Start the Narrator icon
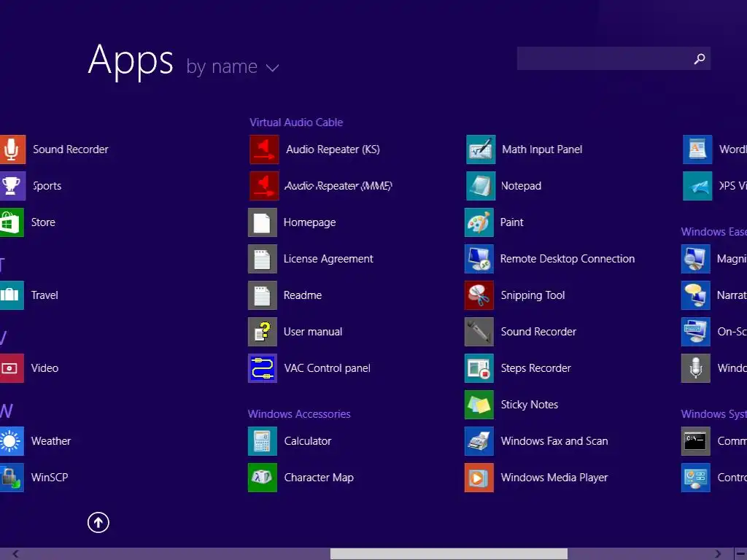The width and height of the screenshot is (747, 560). click(696, 295)
